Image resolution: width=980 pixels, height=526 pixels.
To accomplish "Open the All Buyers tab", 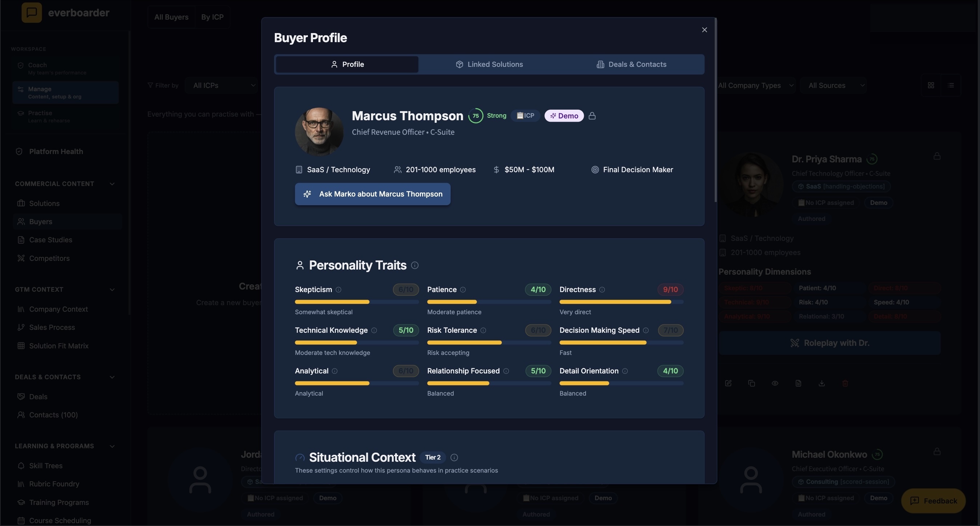I will pos(171,17).
